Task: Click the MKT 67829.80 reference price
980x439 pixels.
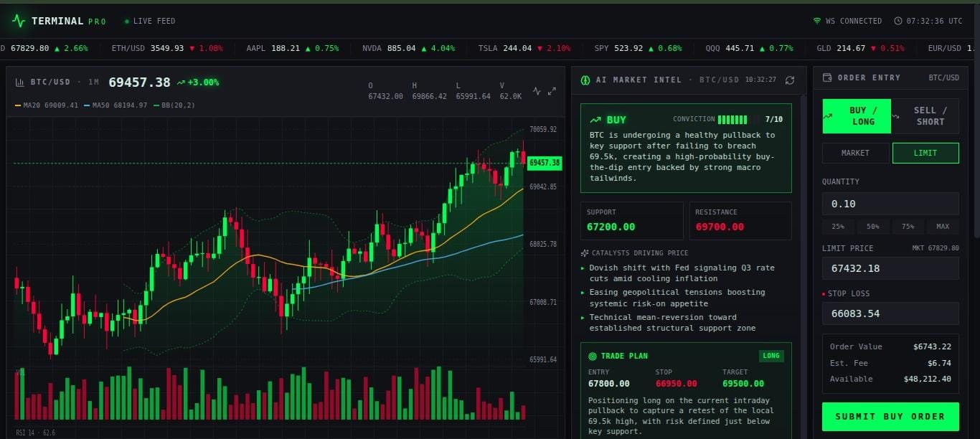Action: click(936, 248)
